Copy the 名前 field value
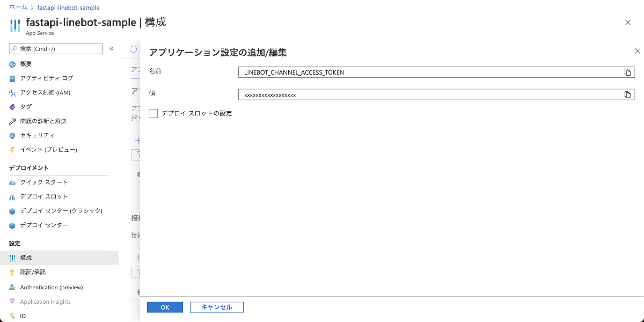Image resolution: width=644 pixels, height=322 pixels. [627, 72]
